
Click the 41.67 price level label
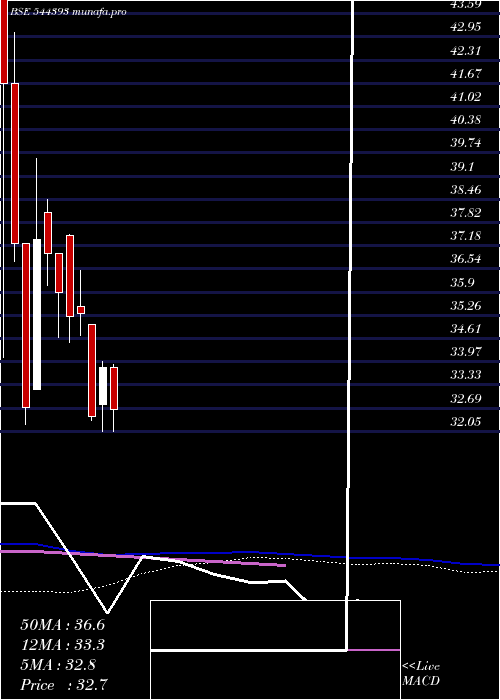pyautogui.click(x=466, y=73)
